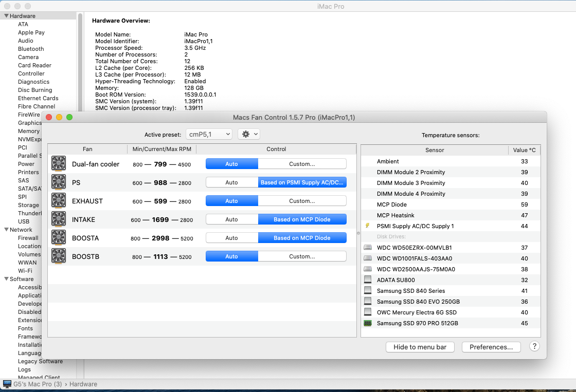Click the Control column header
Image resolution: width=576 pixels, height=392 pixels.
coord(276,149)
